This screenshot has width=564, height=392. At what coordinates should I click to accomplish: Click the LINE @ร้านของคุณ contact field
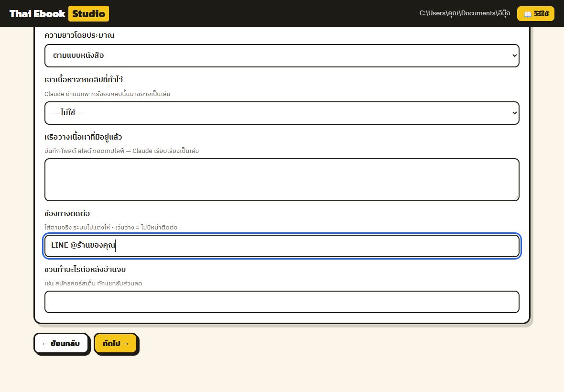[282, 246]
